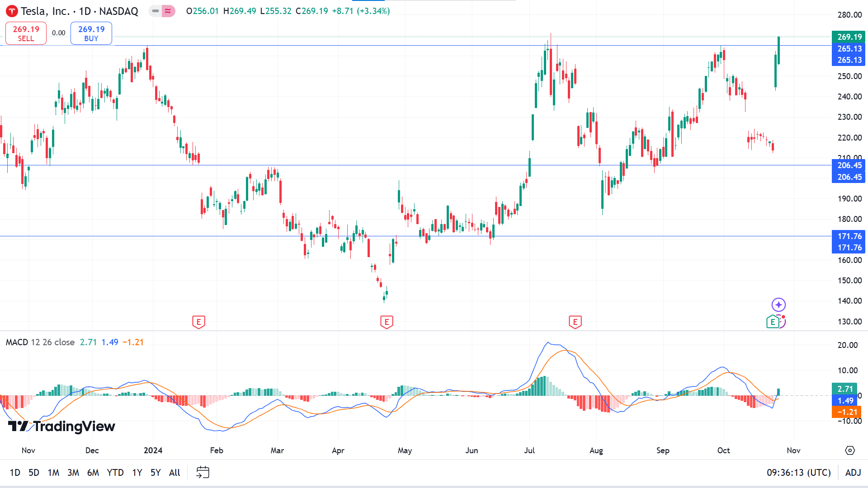Screen dimensions: 868x488
Task: Open the October green earnings E marker
Action: 773,322
